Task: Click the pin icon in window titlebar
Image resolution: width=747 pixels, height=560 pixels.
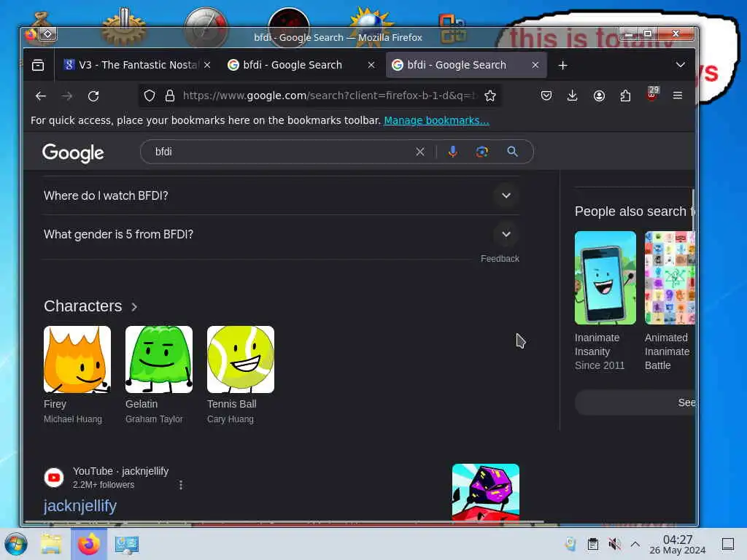Action: pos(48,34)
